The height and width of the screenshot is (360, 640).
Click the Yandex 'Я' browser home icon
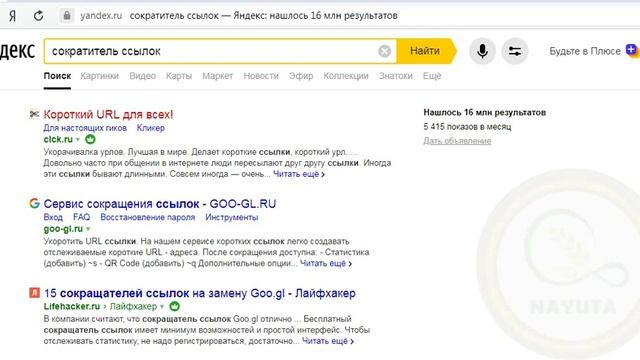point(13,16)
